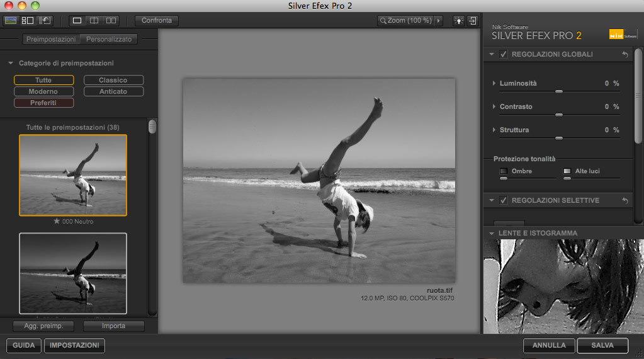Screen dimensions: 644x359
Task: Select the 000 Neutro preset thumbnail
Action: [x=73, y=175]
